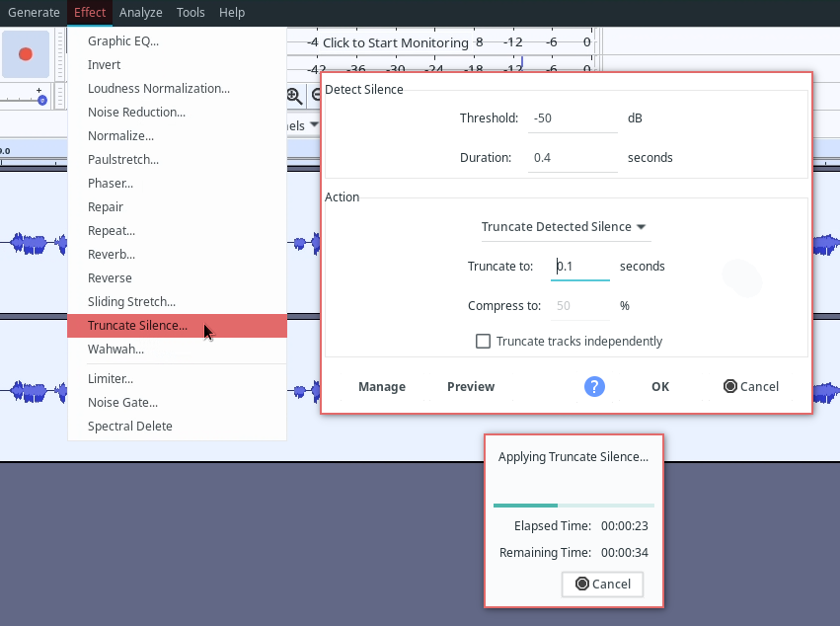Click the Duration seconds input field
This screenshot has height=626, width=840.
coord(573,158)
